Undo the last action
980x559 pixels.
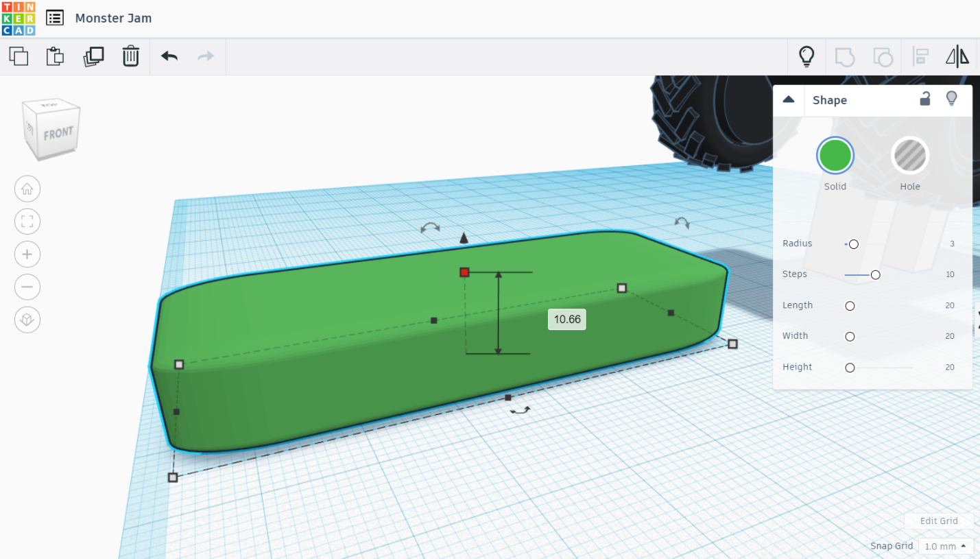(x=169, y=56)
